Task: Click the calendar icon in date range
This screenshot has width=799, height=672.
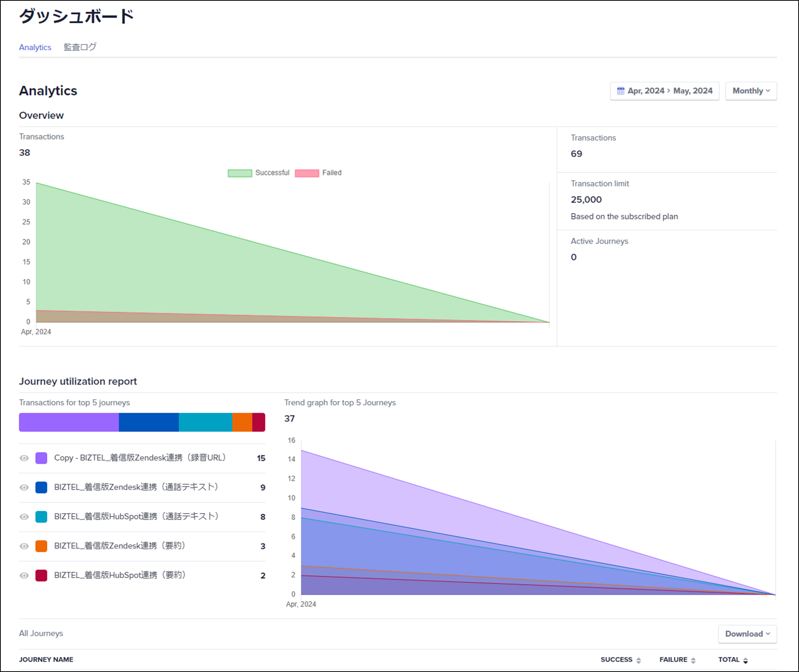Action: 621,91
